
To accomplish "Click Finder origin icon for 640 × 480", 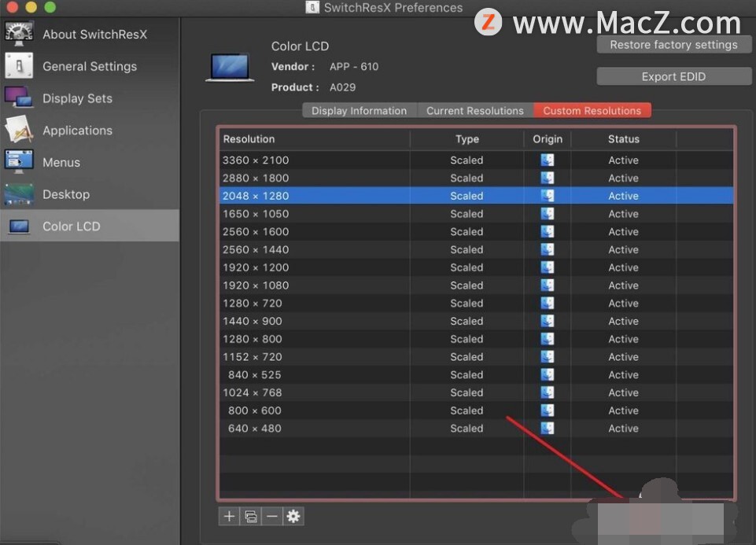I will [548, 428].
